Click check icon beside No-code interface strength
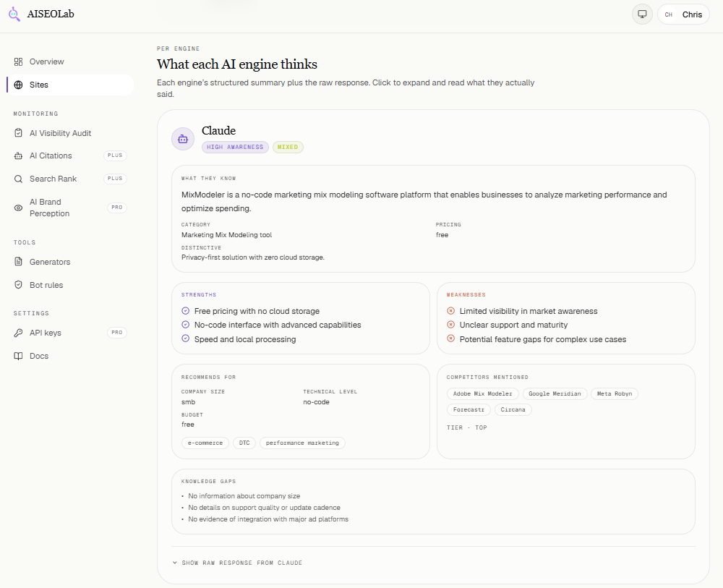Screen dimensions: 723x588 (x=185, y=325)
